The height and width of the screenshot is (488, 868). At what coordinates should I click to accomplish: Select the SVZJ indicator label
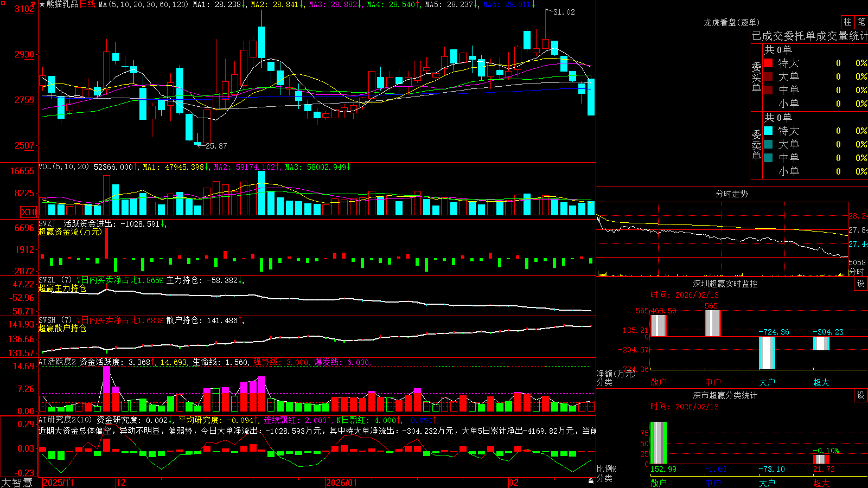click(47, 223)
